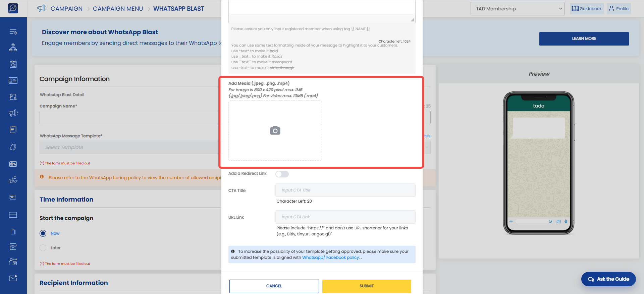Open the member ID card sidebar icon
644x294 pixels.
13,80
